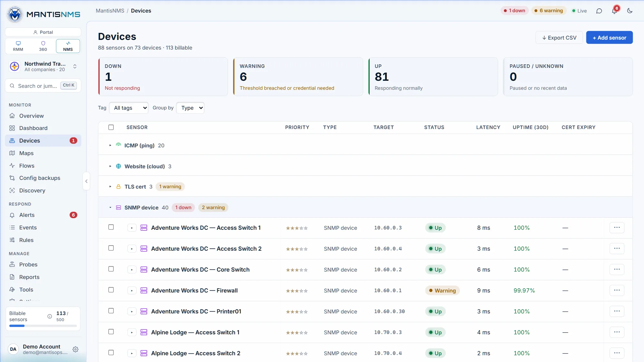Open Maps in sidebar
The width and height of the screenshot is (644, 362).
point(43,153)
